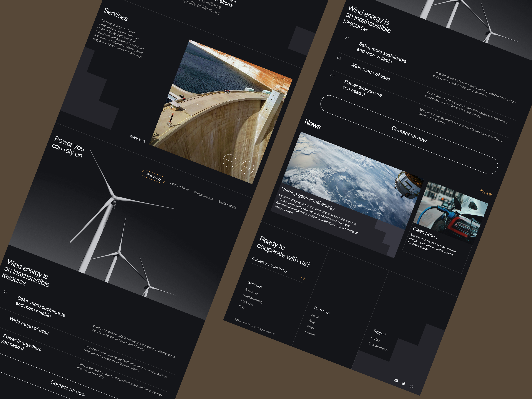
Task: Expand the Wide range of uses item
Action: (x=370, y=72)
